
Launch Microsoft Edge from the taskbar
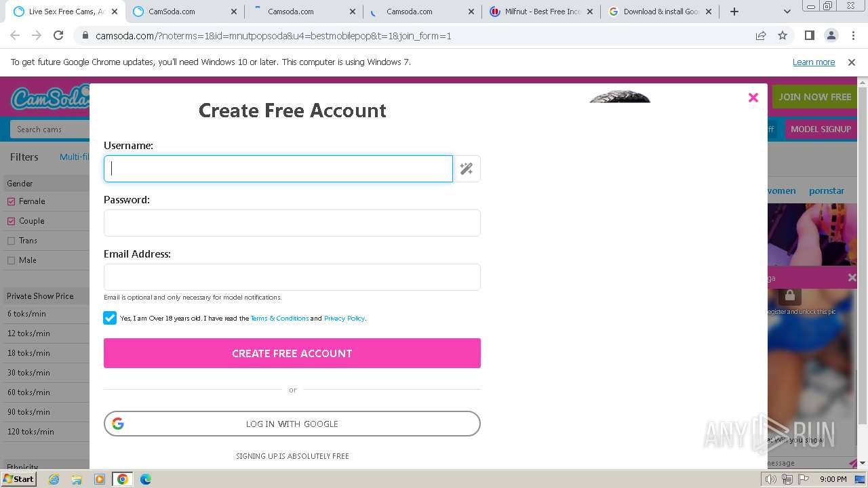[x=146, y=479]
